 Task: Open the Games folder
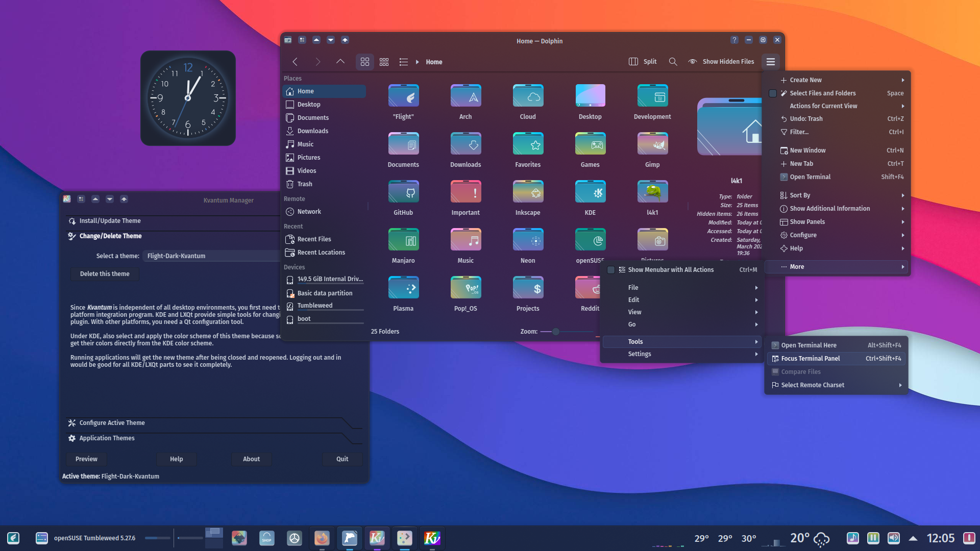(x=590, y=150)
